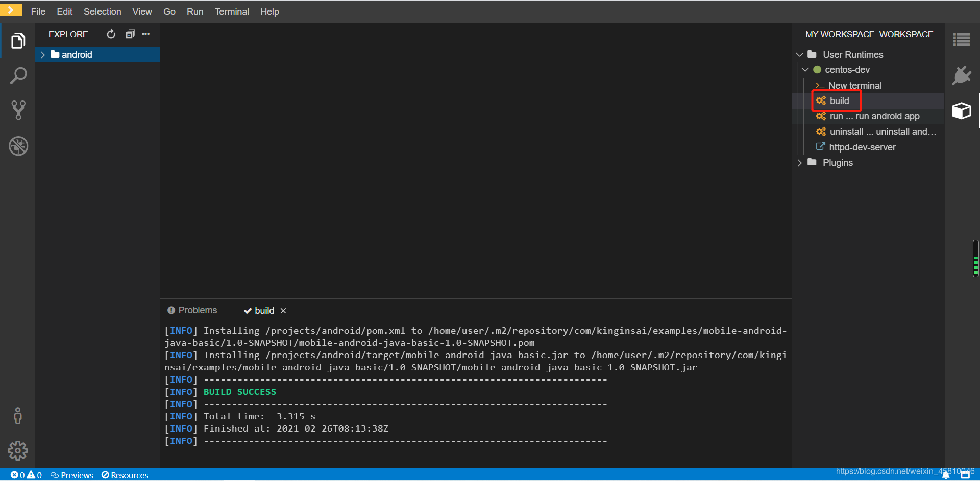The image size is (980, 481).
Task: Click the MY WORKSPACE: WORKSPACE header
Action: click(869, 34)
